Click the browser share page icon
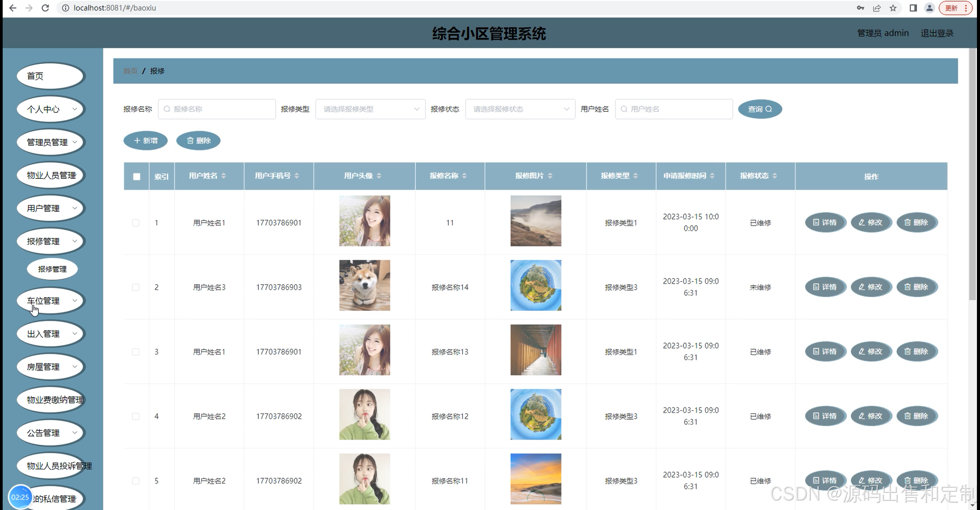The height and width of the screenshot is (510, 980). [877, 8]
